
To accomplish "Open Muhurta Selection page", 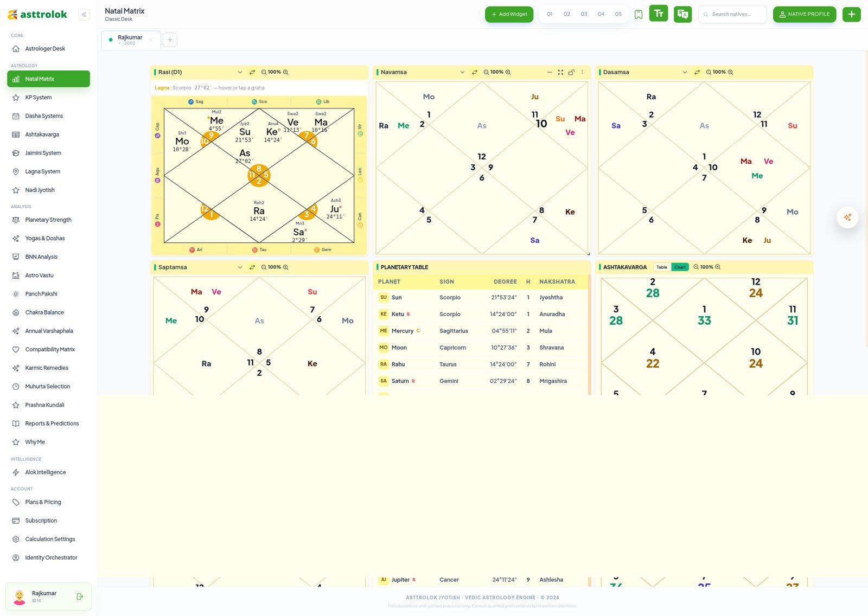I will tap(48, 387).
